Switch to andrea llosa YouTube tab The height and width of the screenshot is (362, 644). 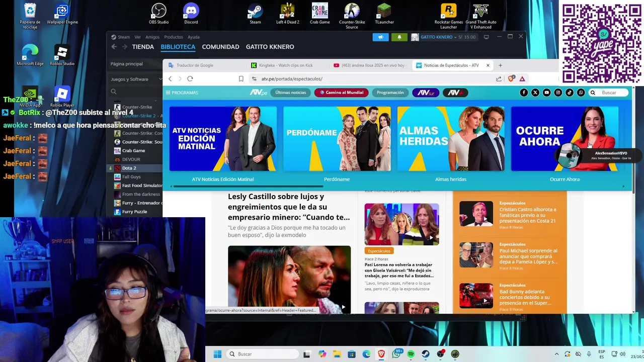pyautogui.click(x=369, y=65)
